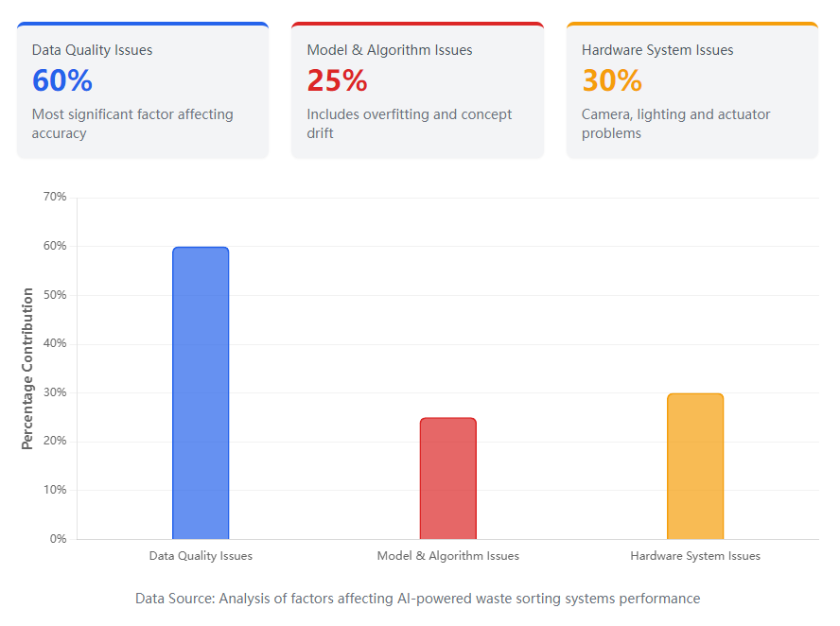The image size is (840, 626).
Task: Click the Hardware System Issues x-axis label
Action: point(694,556)
